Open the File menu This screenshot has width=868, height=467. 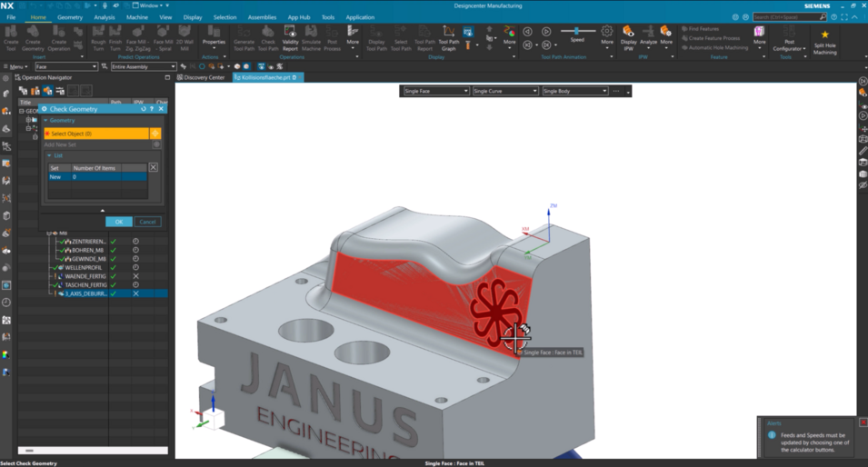[x=11, y=17]
